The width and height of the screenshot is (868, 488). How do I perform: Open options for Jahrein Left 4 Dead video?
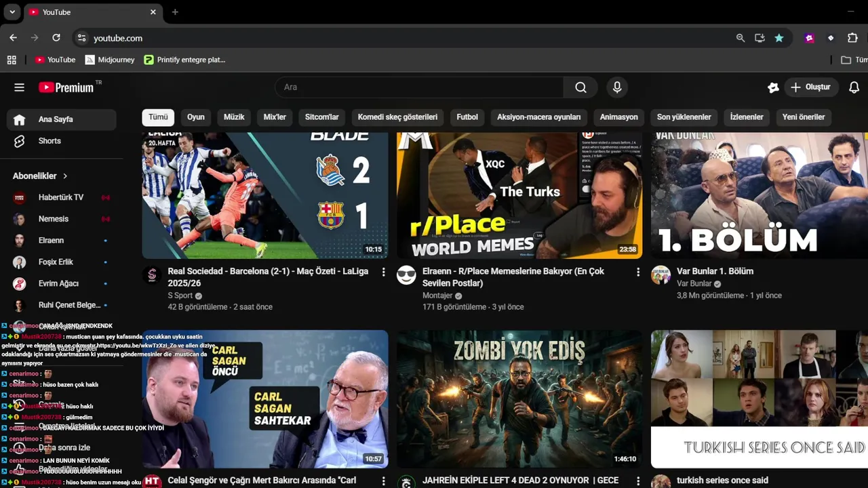click(x=637, y=481)
